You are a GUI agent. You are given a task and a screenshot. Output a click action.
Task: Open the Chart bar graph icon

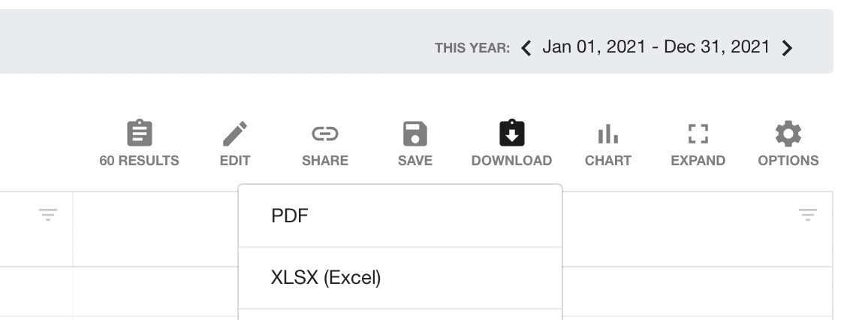click(x=607, y=134)
